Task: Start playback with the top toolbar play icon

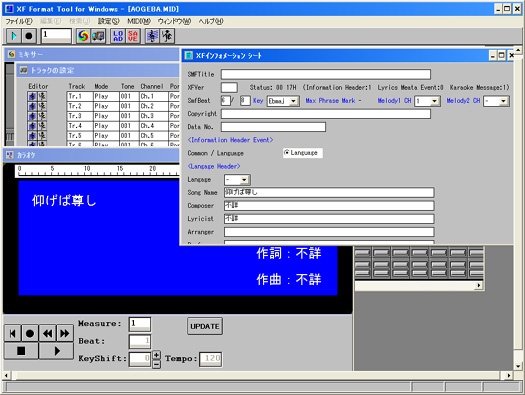Action: pyautogui.click(x=14, y=36)
